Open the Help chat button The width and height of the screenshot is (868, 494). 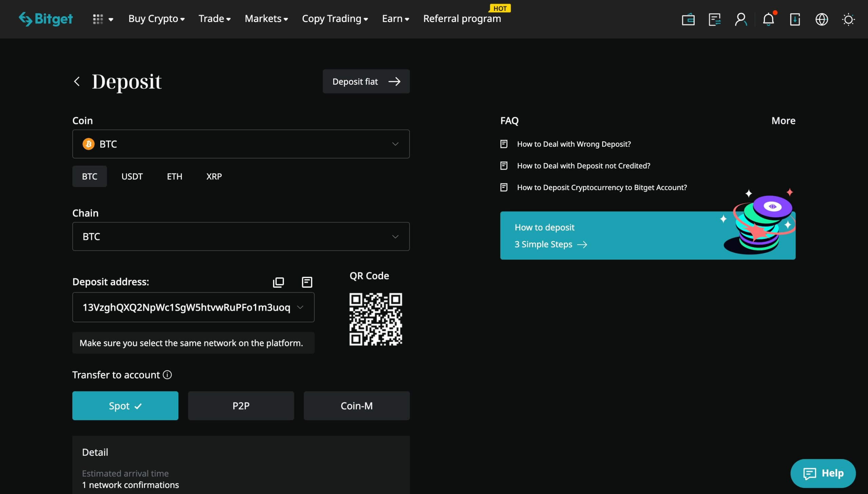(x=823, y=473)
